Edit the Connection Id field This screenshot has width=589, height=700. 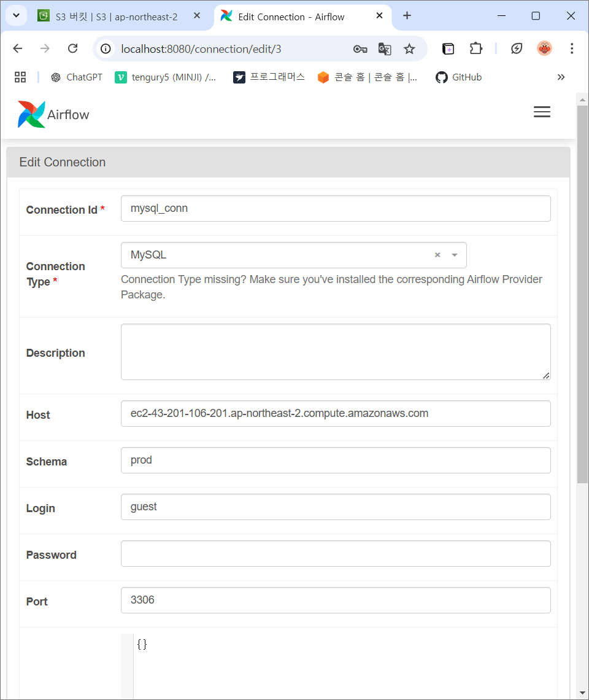[x=336, y=209]
